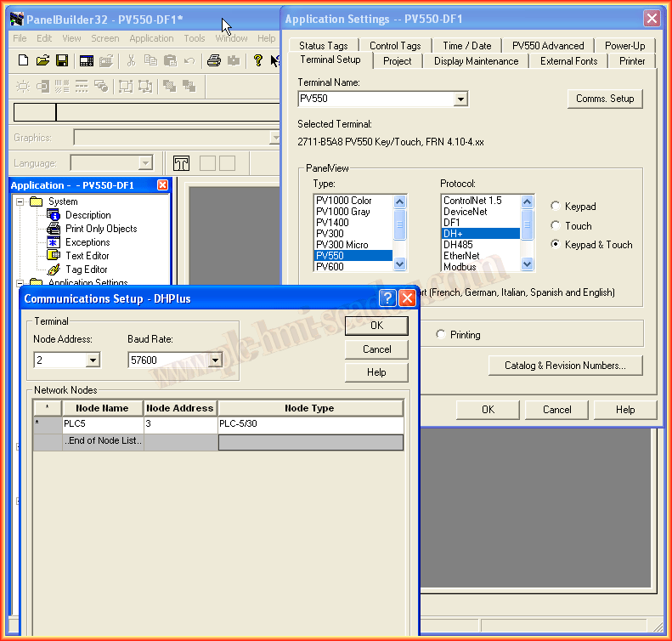Select the Touch radio button
The height and width of the screenshot is (641, 672).
point(556,226)
